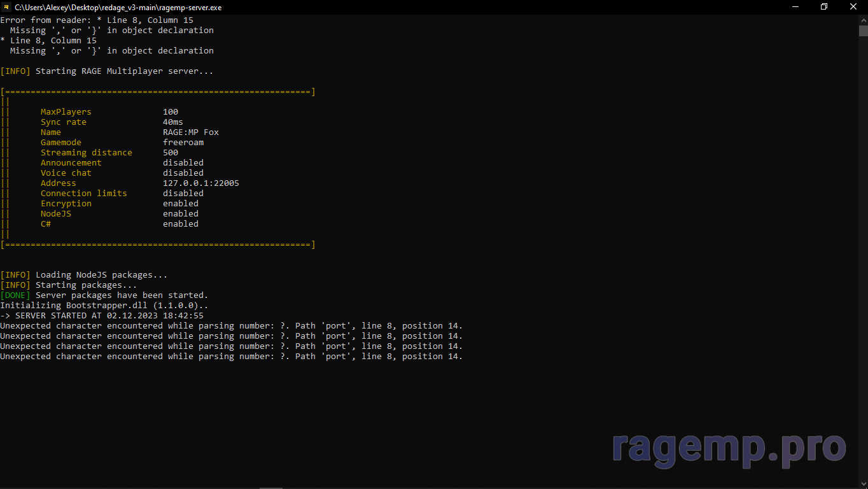Click the ragemp-server.exe title bar icon
This screenshot has height=489, width=868.
pyautogui.click(x=7, y=7)
